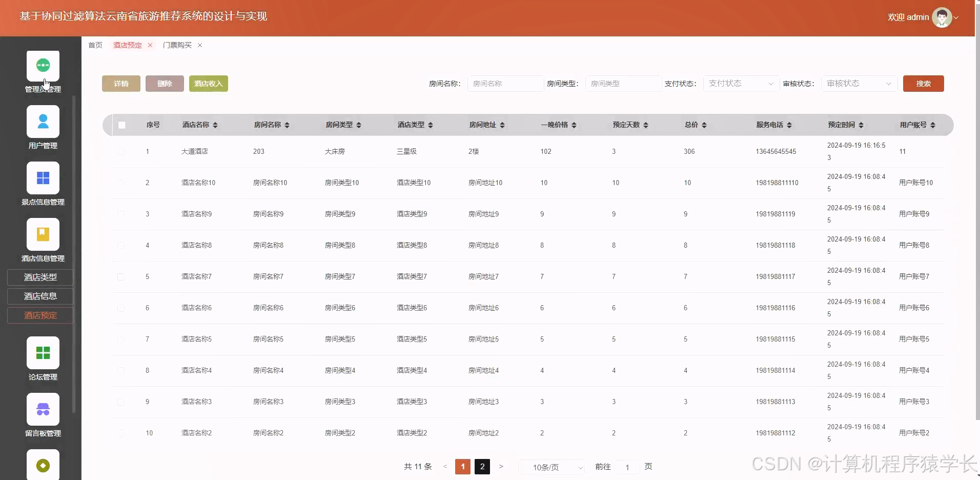The height and width of the screenshot is (480, 980).
Task: Sort by 房间地址 column arrows
Action: pos(502,125)
